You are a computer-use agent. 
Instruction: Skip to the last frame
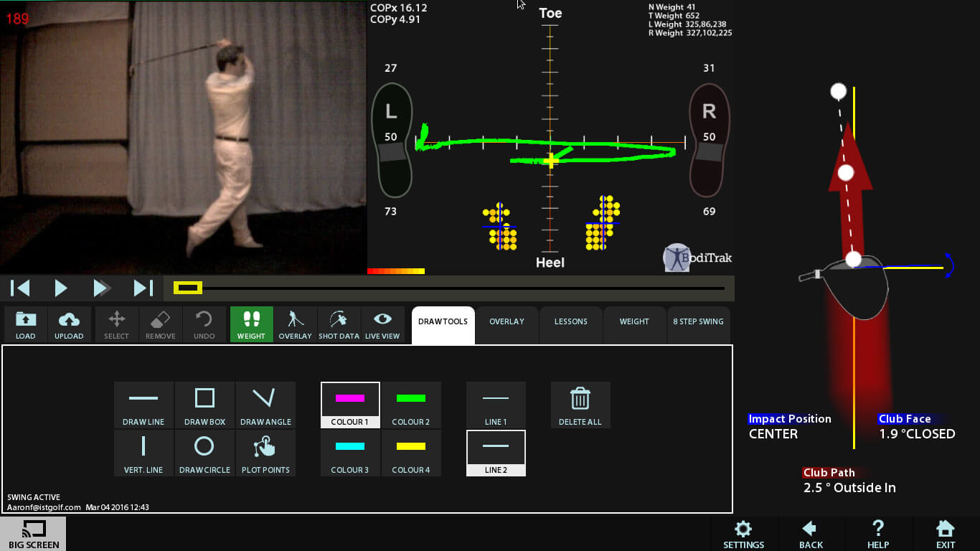point(143,288)
